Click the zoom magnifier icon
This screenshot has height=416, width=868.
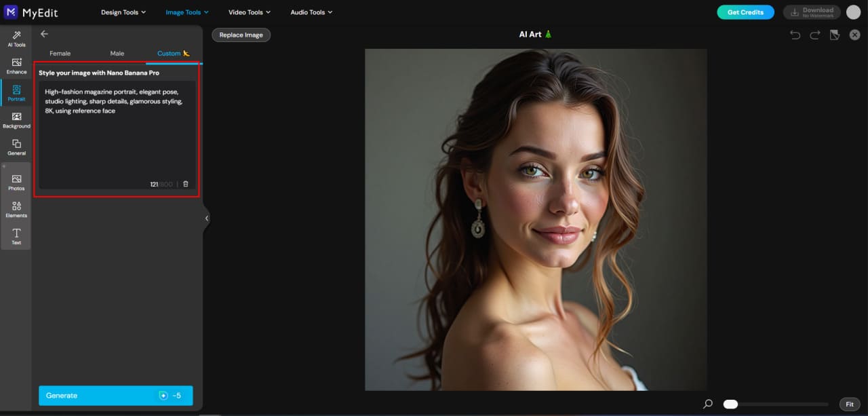coord(708,404)
